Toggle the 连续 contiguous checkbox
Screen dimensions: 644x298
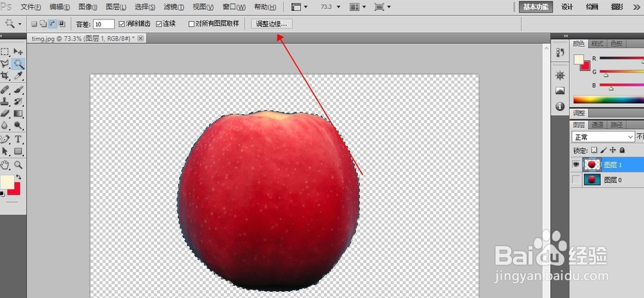[159, 25]
